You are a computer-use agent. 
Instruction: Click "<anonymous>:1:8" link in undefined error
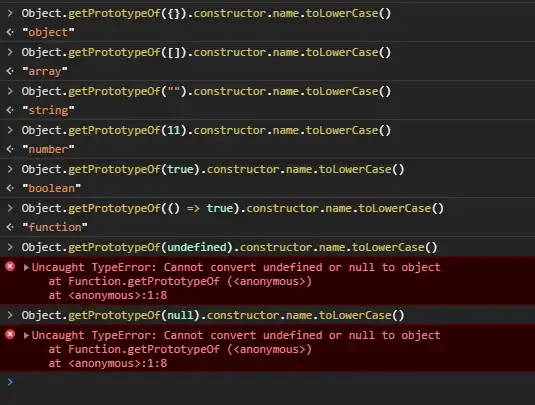click(118, 295)
